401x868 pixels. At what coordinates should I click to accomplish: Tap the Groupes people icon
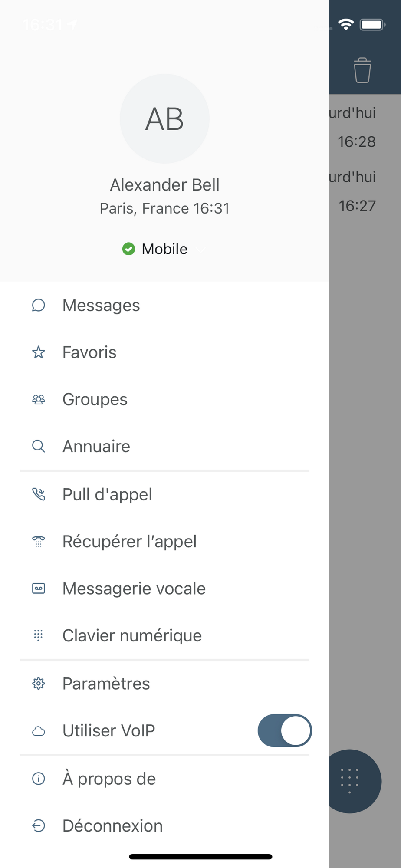point(39,399)
